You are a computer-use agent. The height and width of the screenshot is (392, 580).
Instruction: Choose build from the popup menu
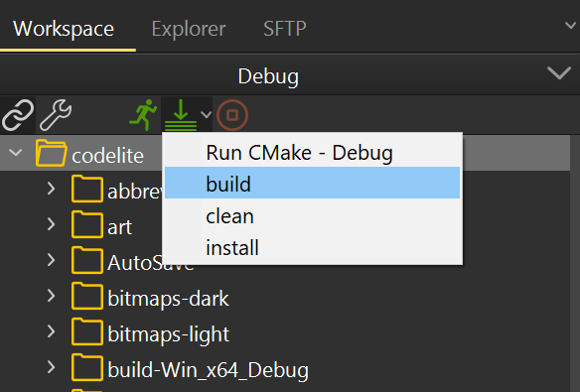click(x=312, y=183)
